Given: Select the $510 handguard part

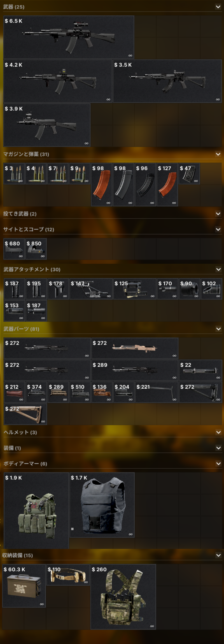Looking at the screenshot, I should point(80,392).
